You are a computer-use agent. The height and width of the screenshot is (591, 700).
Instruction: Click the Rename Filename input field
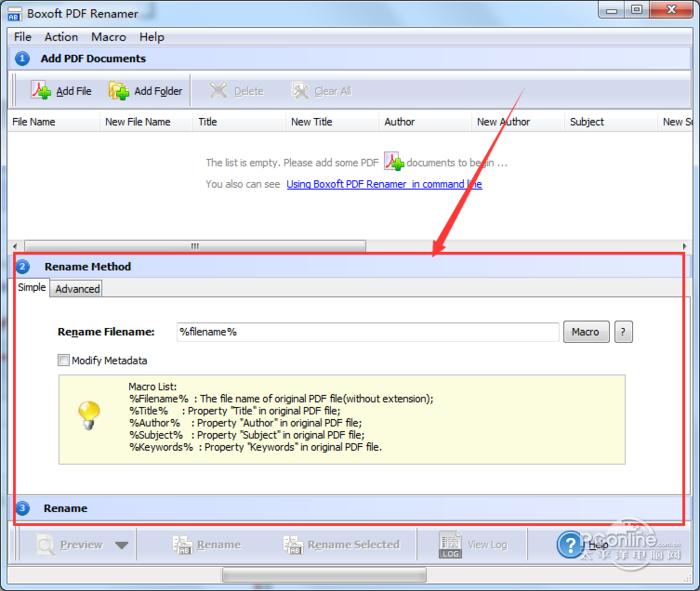(x=367, y=332)
